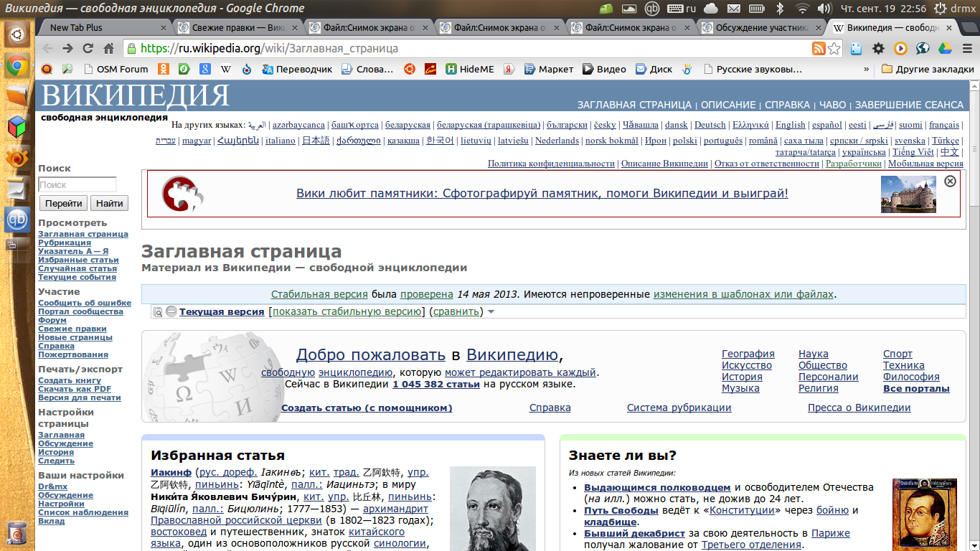Open the Иакинф portrait image
Screen dimensions: 980x551
pyautogui.click(x=493, y=509)
